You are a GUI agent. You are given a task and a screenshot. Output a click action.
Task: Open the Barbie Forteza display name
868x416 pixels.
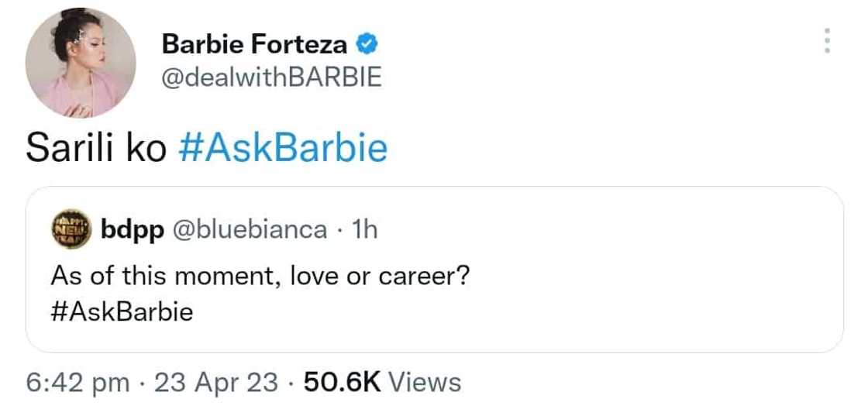pos(254,45)
